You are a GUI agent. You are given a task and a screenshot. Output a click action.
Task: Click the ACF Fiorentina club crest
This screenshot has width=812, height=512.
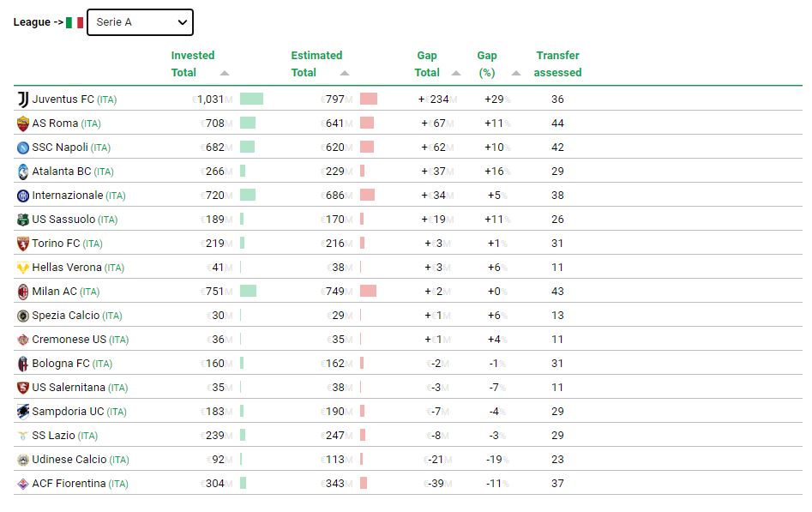click(23, 484)
